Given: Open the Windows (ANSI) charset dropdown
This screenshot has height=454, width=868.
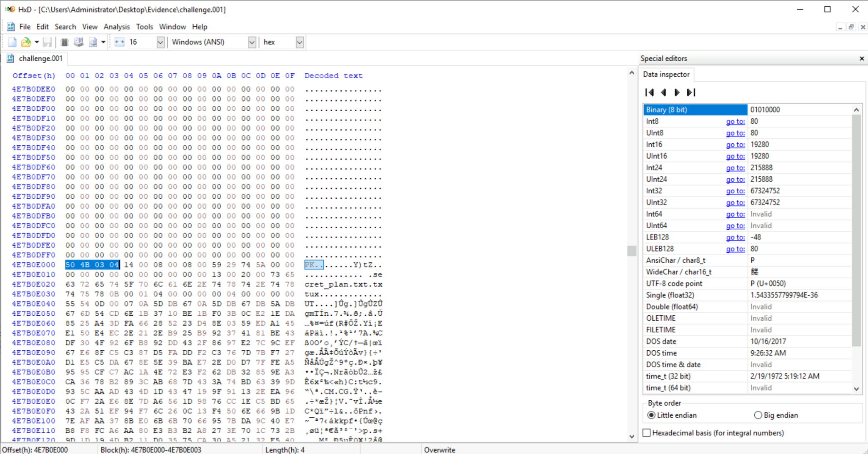Looking at the screenshot, I should pos(252,42).
